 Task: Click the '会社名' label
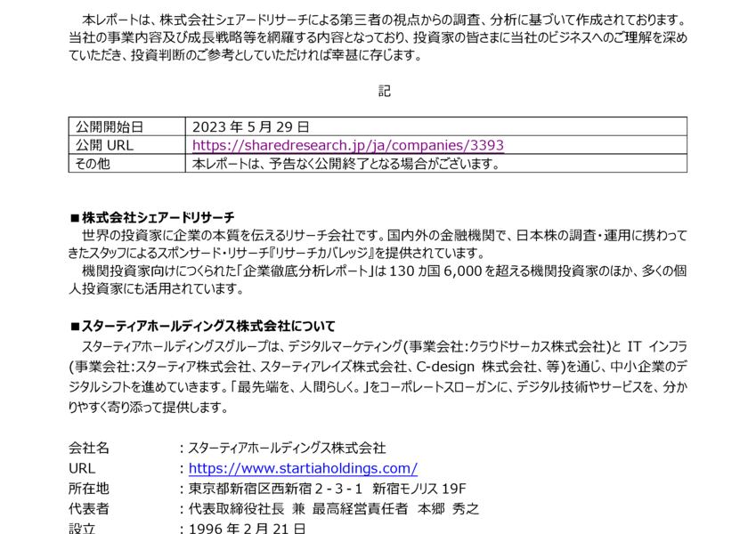tap(89, 449)
